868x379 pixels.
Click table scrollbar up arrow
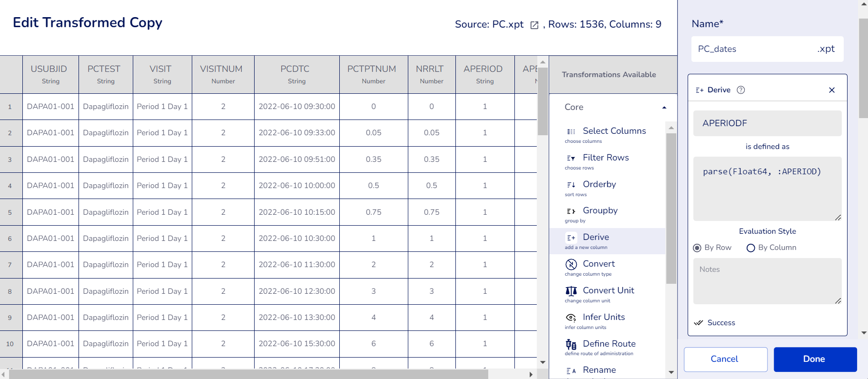click(x=542, y=62)
